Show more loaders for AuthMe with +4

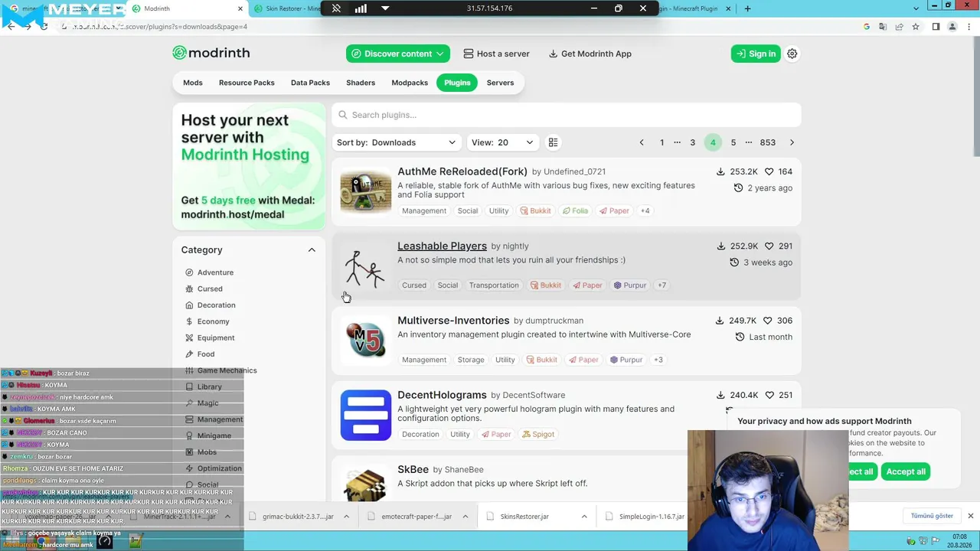tap(645, 210)
